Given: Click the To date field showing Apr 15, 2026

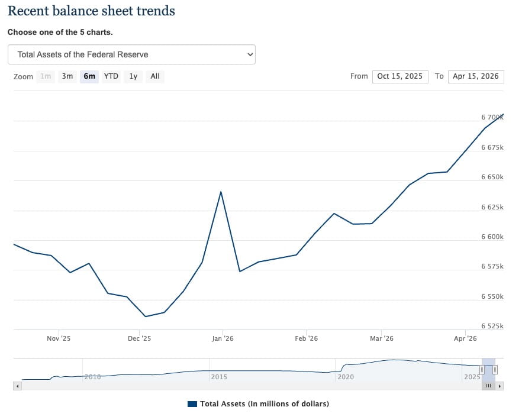Looking at the screenshot, I should (476, 76).
